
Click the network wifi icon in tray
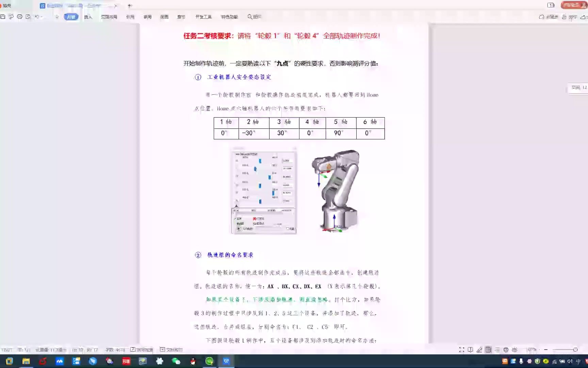click(554, 361)
